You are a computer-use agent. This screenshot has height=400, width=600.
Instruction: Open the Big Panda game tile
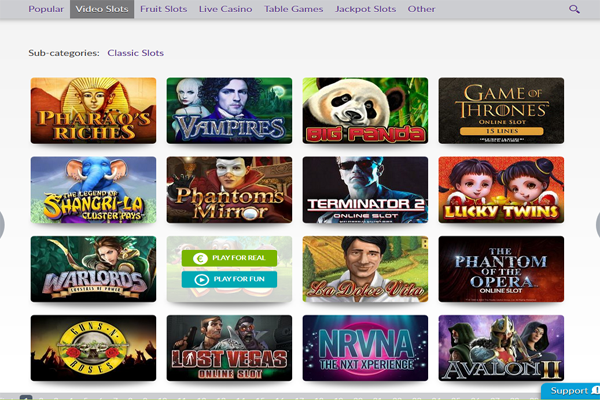(365, 111)
